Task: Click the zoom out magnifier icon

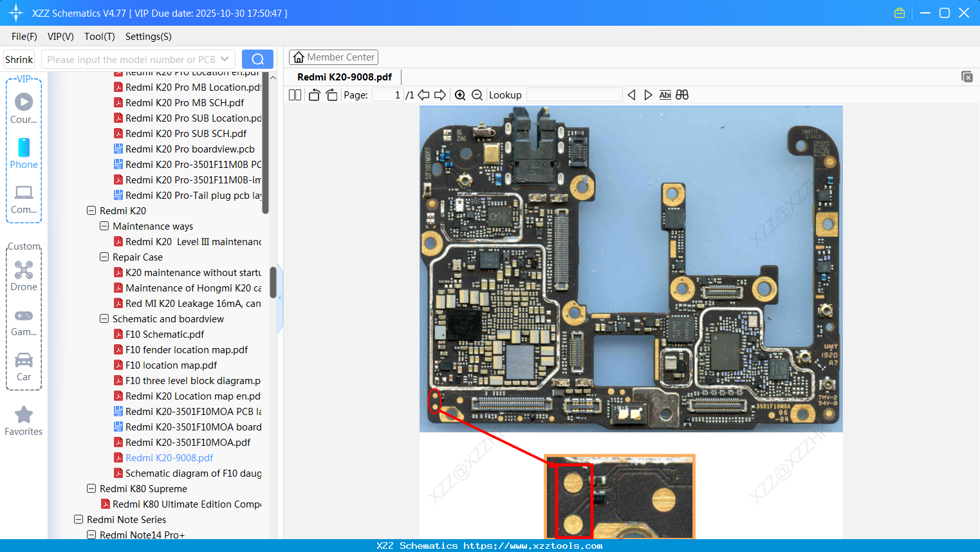Action: pyautogui.click(x=477, y=95)
